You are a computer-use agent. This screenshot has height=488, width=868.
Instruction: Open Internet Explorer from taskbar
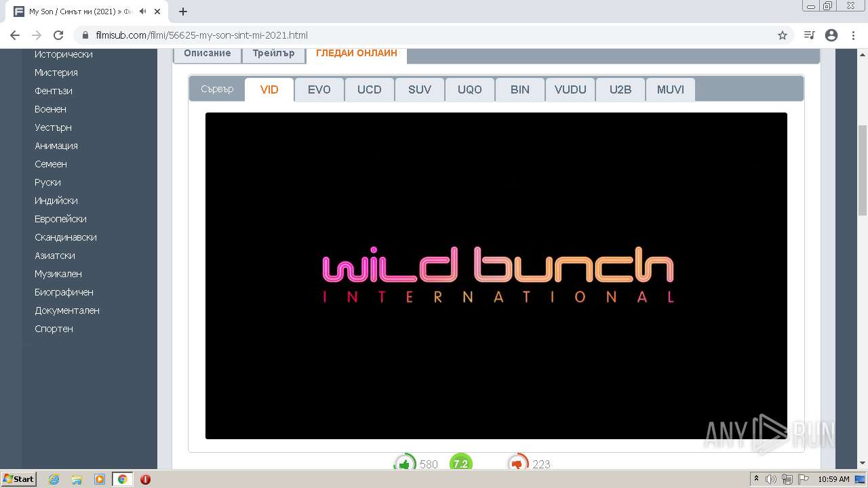pyautogui.click(x=54, y=479)
